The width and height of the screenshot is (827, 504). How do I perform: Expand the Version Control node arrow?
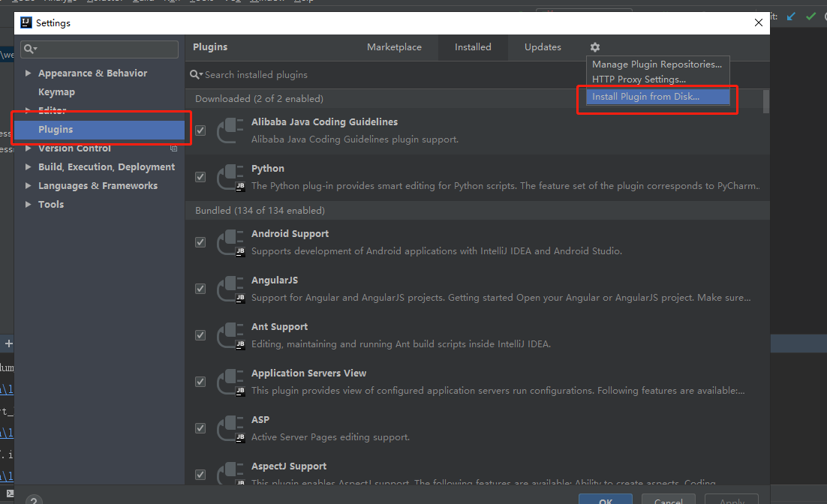pyautogui.click(x=28, y=148)
